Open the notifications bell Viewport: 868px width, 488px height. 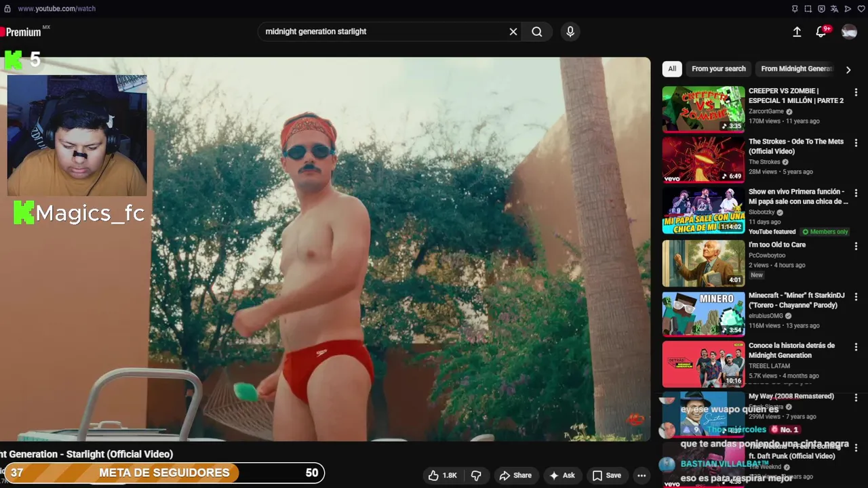821,31
